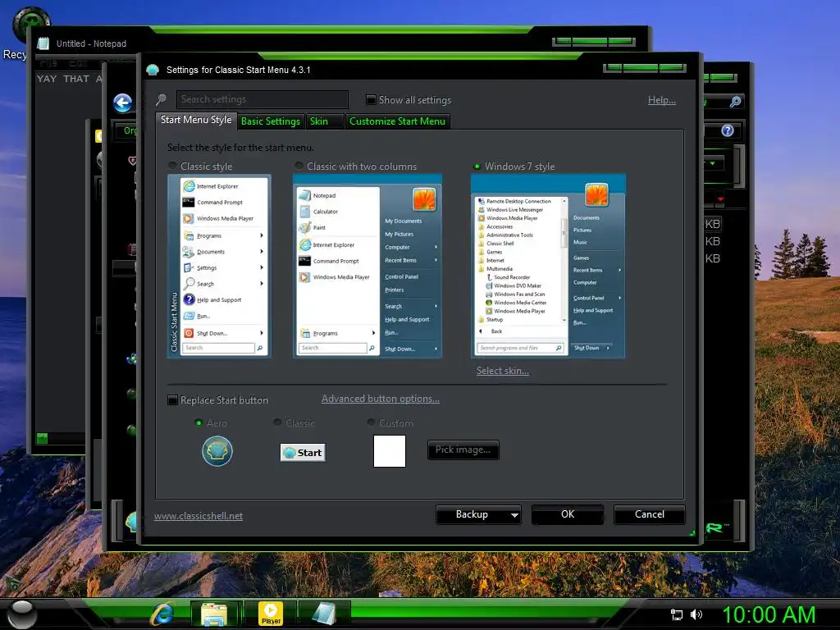The height and width of the screenshot is (630, 840).
Task: Enable Show all settings checkbox
Action: coord(371,99)
